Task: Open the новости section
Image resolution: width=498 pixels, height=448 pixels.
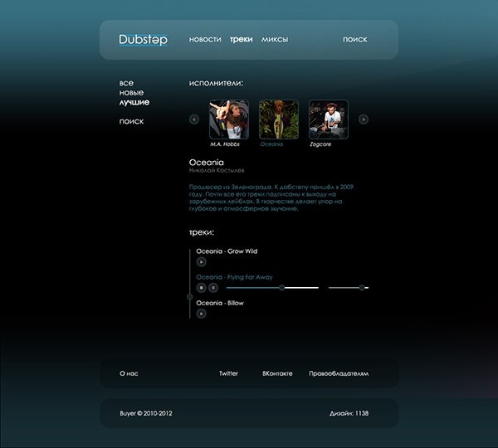Action: tap(205, 39)
